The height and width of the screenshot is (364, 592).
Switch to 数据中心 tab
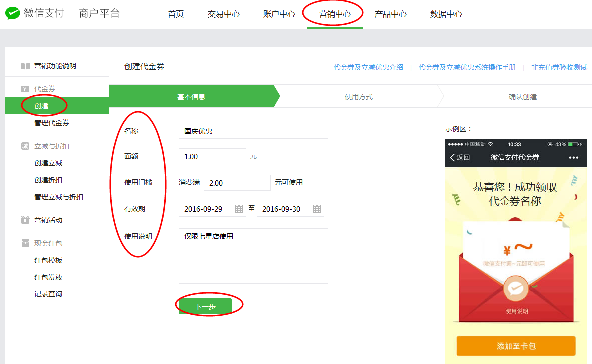pos(446,14)
